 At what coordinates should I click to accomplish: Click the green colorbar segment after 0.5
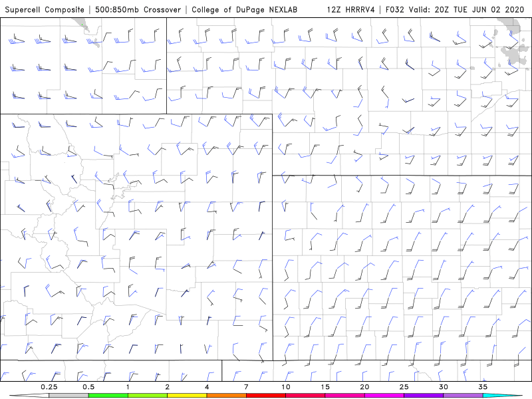tap(108, 396)
